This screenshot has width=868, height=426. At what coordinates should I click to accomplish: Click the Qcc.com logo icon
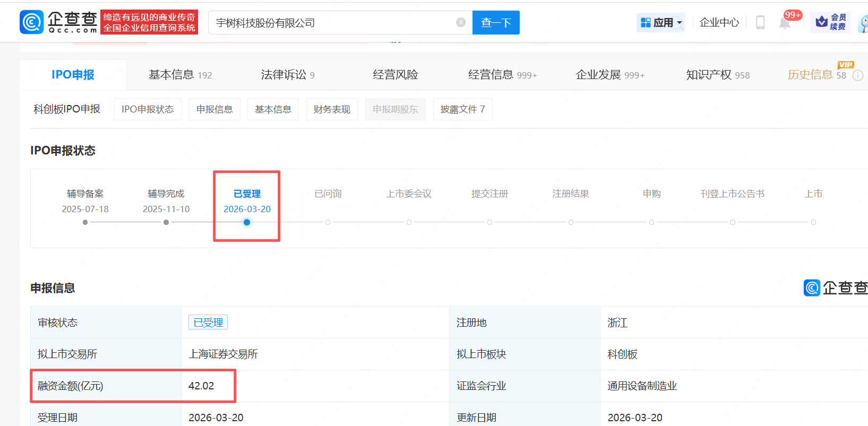coord(31,22)
